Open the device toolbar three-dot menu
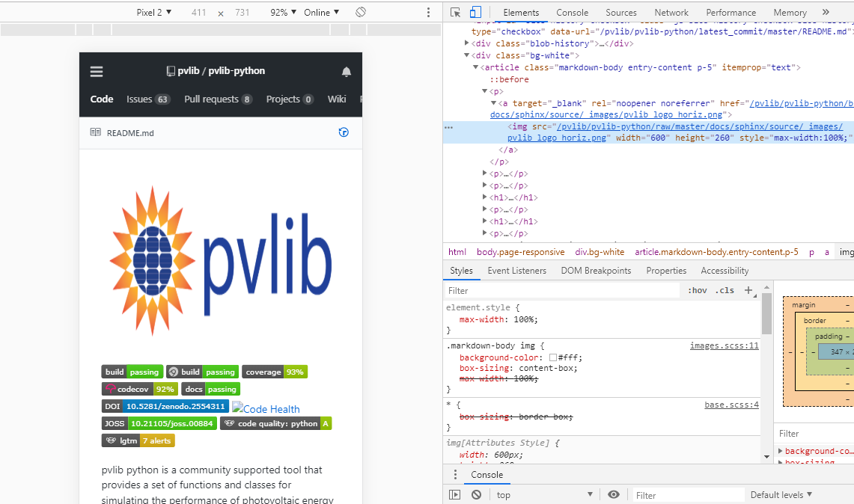 point(428,12)
